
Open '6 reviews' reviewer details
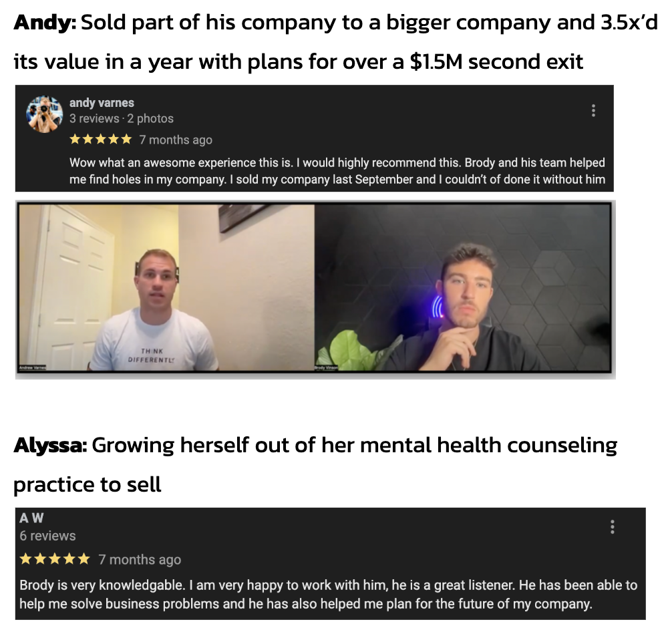48,536
